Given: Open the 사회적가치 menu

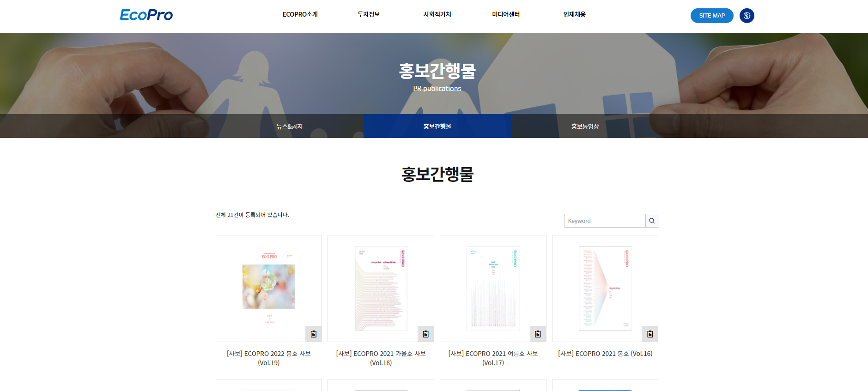Looking at the screenshot, I should point(437,14).
